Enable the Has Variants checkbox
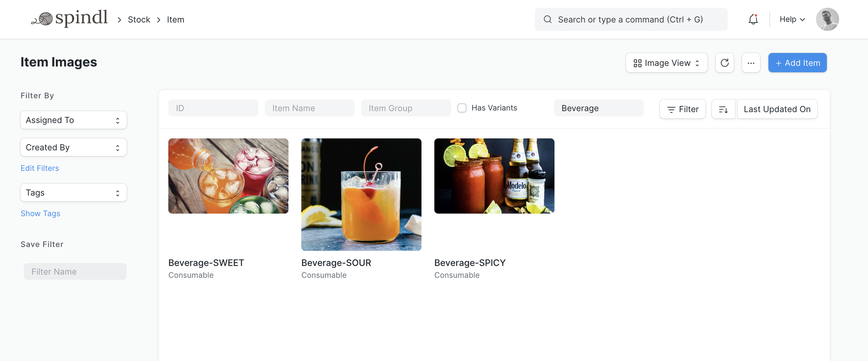868x361 pixels. point(462,108)
